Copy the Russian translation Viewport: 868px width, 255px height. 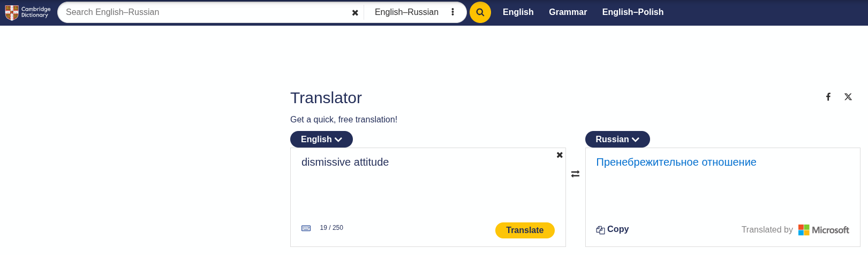click(x=613, y=229)
